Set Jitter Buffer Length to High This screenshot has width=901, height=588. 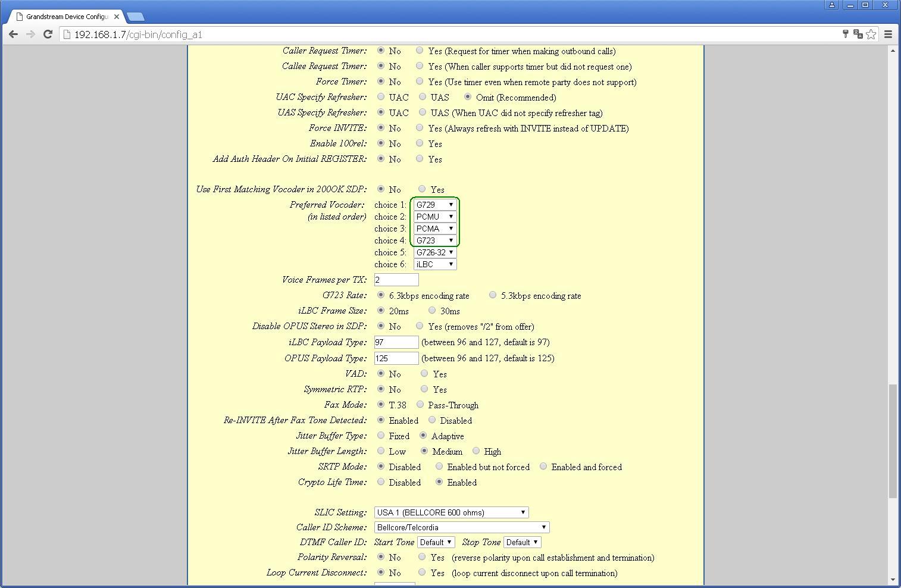pyautogui.click(x=476, y=451)
